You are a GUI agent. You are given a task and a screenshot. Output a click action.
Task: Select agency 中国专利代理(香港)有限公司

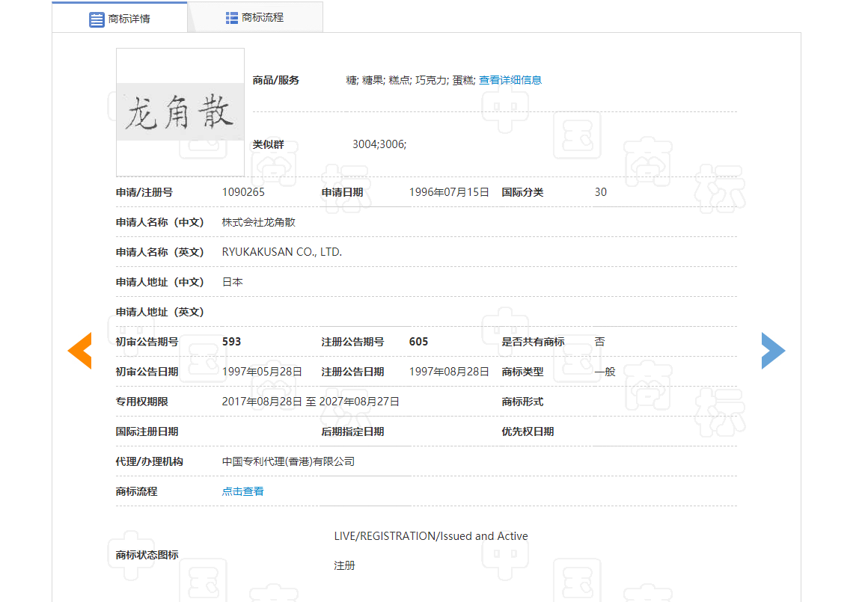point(288,461)
